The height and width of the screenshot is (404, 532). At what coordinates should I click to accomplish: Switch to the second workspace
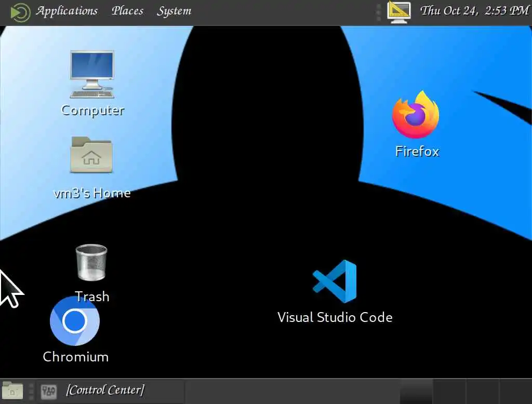[449, 392]
